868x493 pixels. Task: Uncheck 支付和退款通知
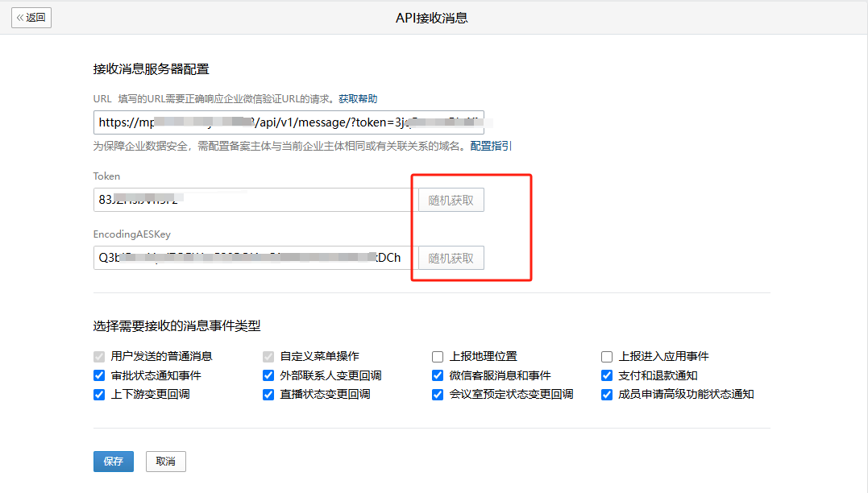pos(607,375)
